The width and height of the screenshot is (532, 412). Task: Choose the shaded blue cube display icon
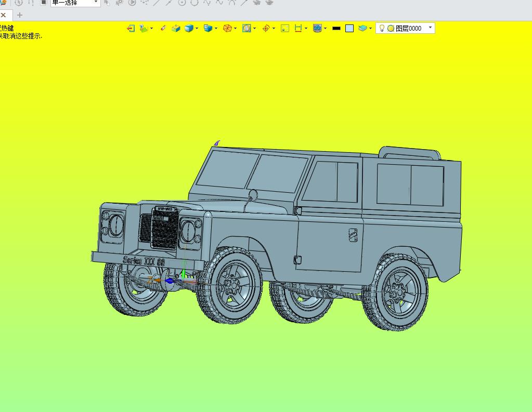189,29
